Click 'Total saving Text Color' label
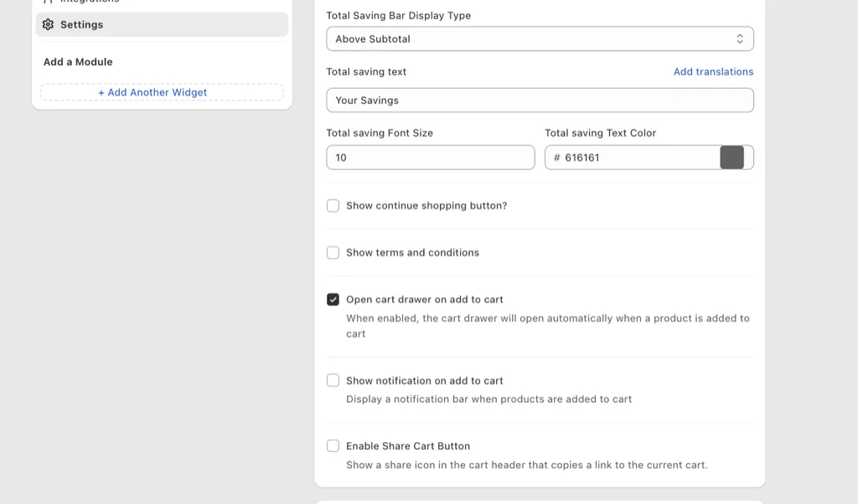858x504 pixels. click(600, 133)
